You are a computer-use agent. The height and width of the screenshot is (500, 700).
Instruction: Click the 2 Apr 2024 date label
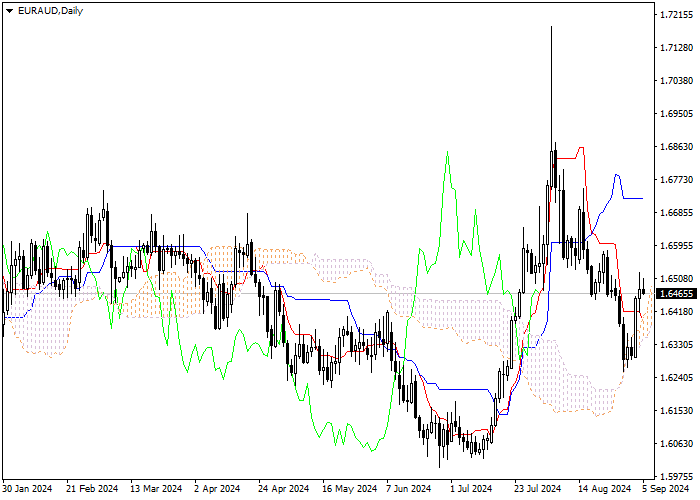click(x=217, y=489)
